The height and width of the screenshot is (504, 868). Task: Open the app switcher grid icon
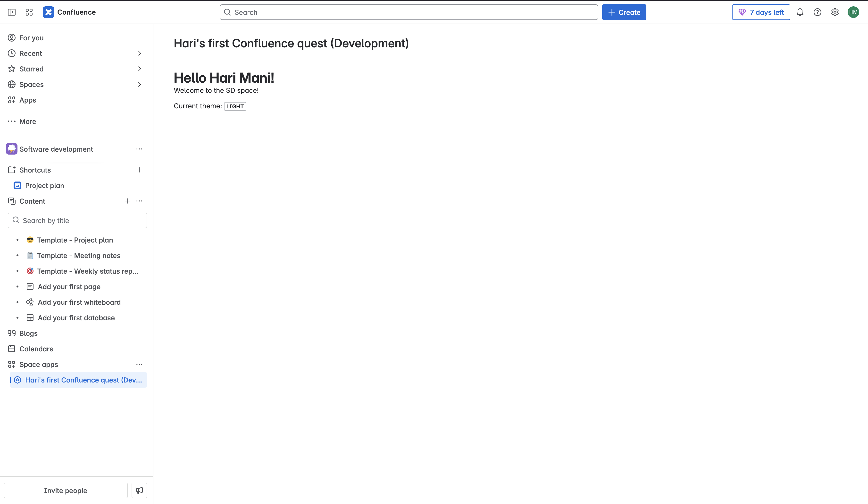[x=29, y=12]
